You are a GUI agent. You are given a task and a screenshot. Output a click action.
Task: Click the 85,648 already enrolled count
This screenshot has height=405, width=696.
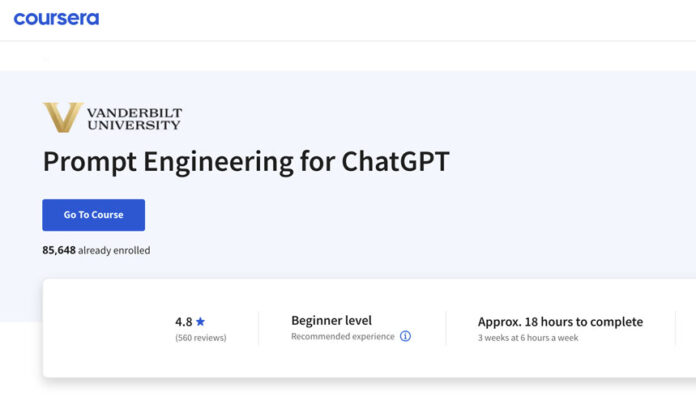[96, 250]
